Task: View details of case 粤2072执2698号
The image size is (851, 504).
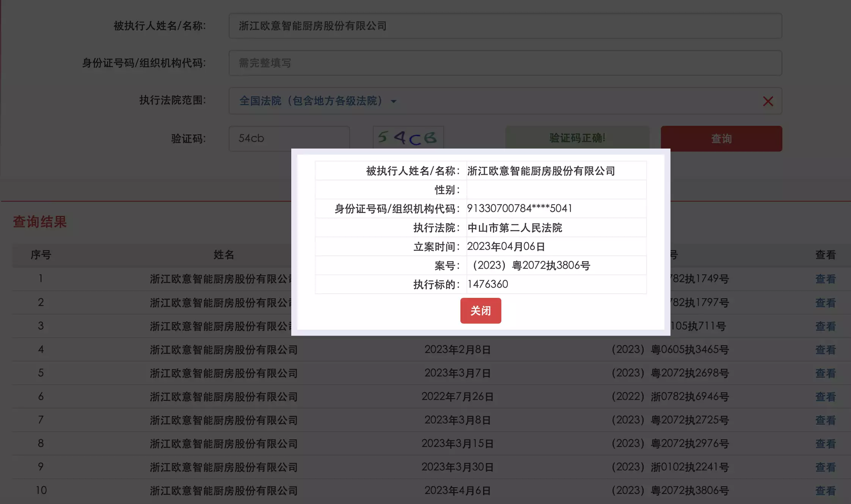Action: point(825,373)
